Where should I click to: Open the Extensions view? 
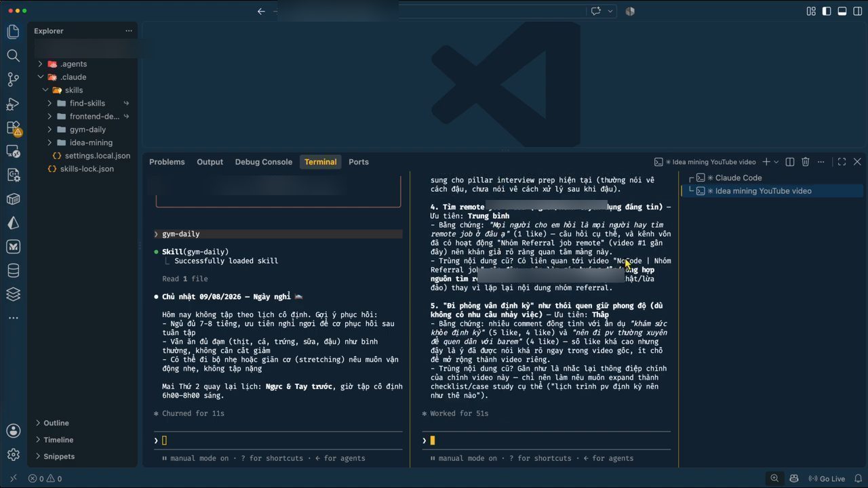[13, 127]
